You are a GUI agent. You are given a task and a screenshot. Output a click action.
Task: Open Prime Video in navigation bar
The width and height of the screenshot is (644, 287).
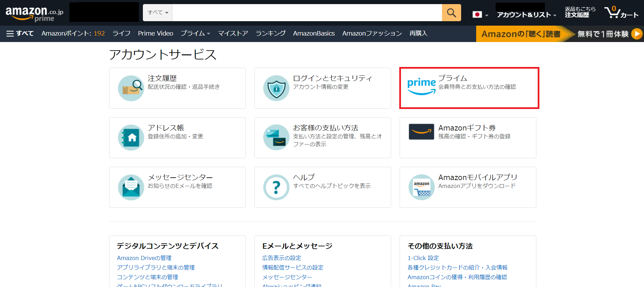coord(156,33)
